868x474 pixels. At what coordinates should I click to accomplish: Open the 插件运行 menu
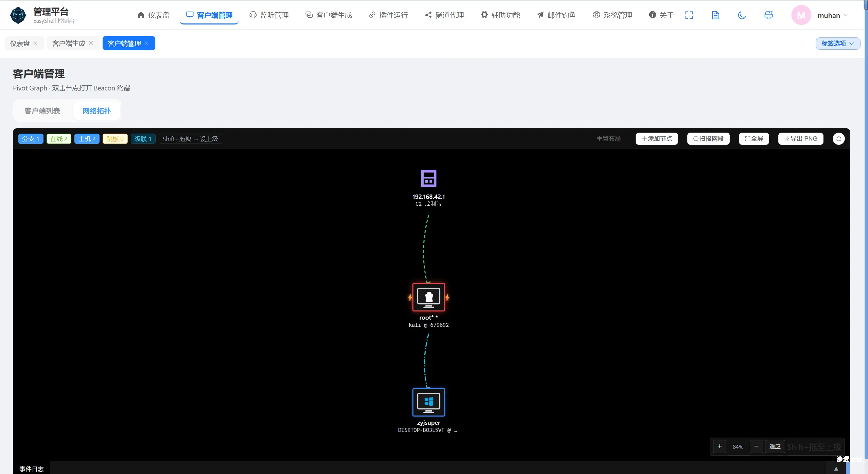coord(388,15)
